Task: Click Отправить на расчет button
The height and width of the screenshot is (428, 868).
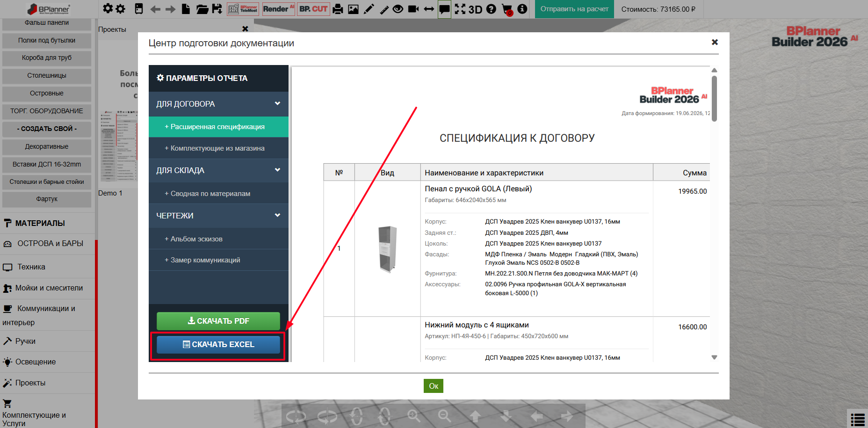Action: [574, 9]
